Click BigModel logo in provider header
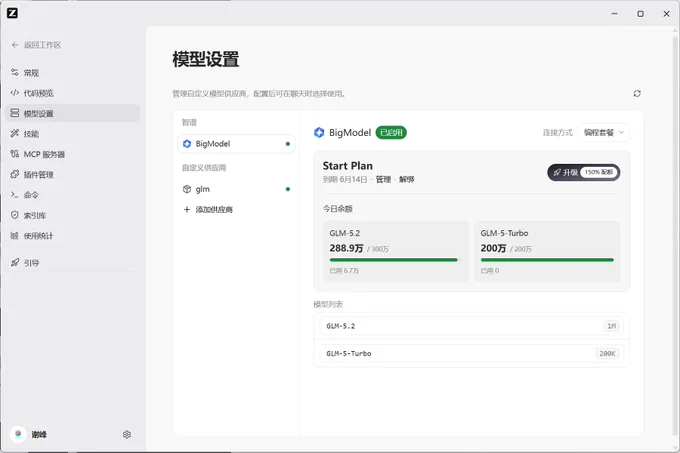Screen dimensions: 680x453 coord(319,133)
